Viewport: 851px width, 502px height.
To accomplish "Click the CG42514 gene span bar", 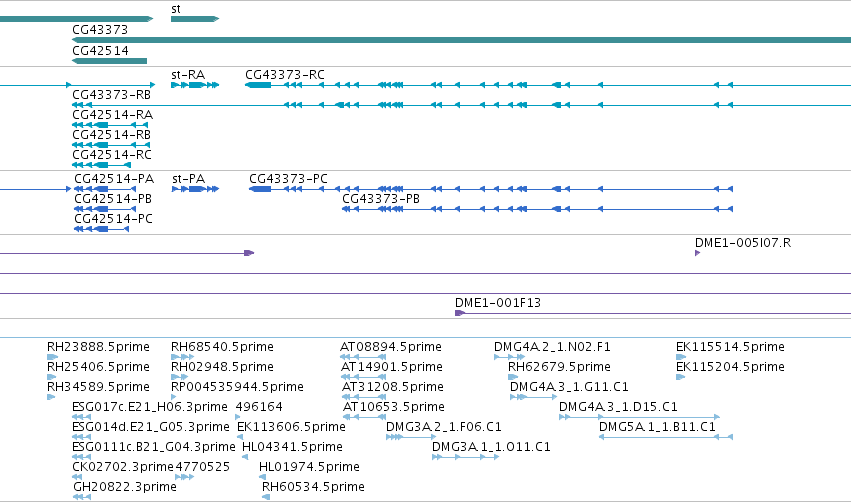I will coord(110,61).
